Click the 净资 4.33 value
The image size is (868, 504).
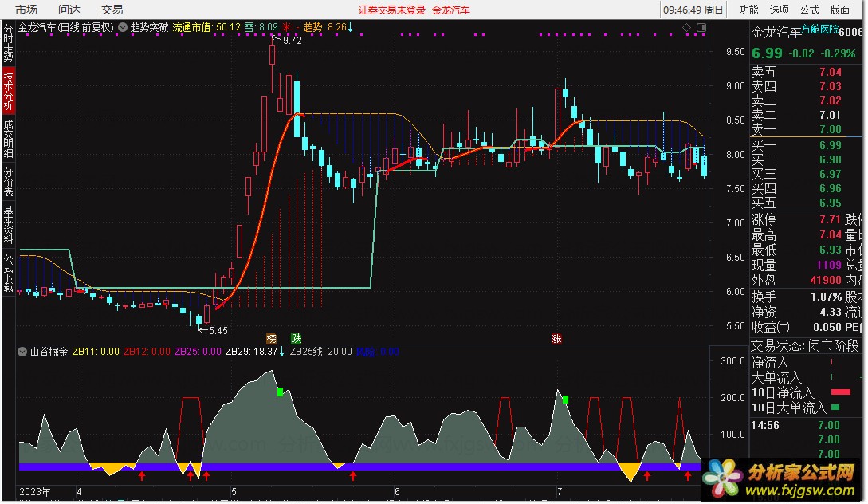coord(831,313)
